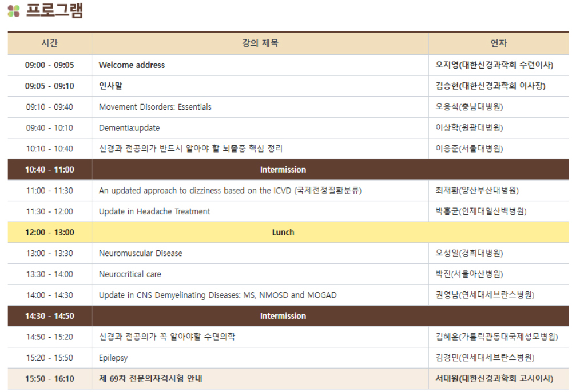Click the Welcome address lecture title
This screenshot has width=572, height=392.
132,65
